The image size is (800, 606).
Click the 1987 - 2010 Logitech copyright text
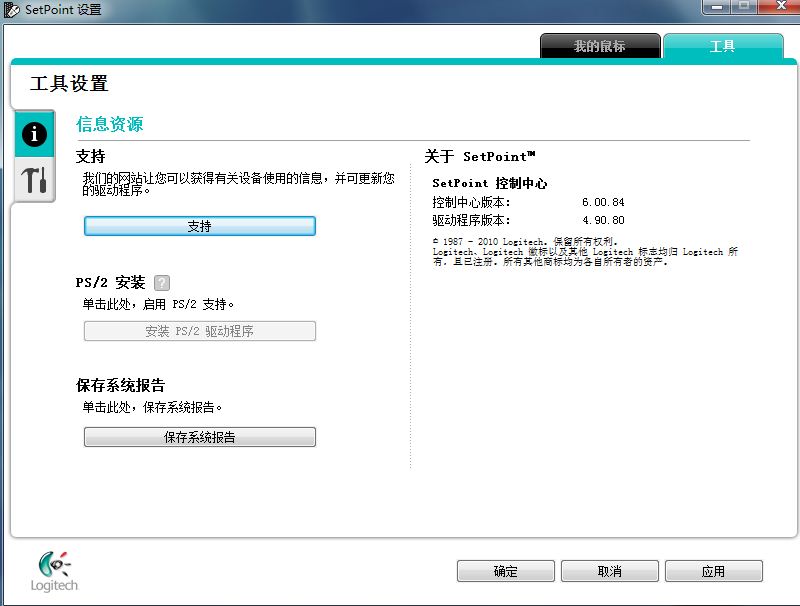(525, 241)
